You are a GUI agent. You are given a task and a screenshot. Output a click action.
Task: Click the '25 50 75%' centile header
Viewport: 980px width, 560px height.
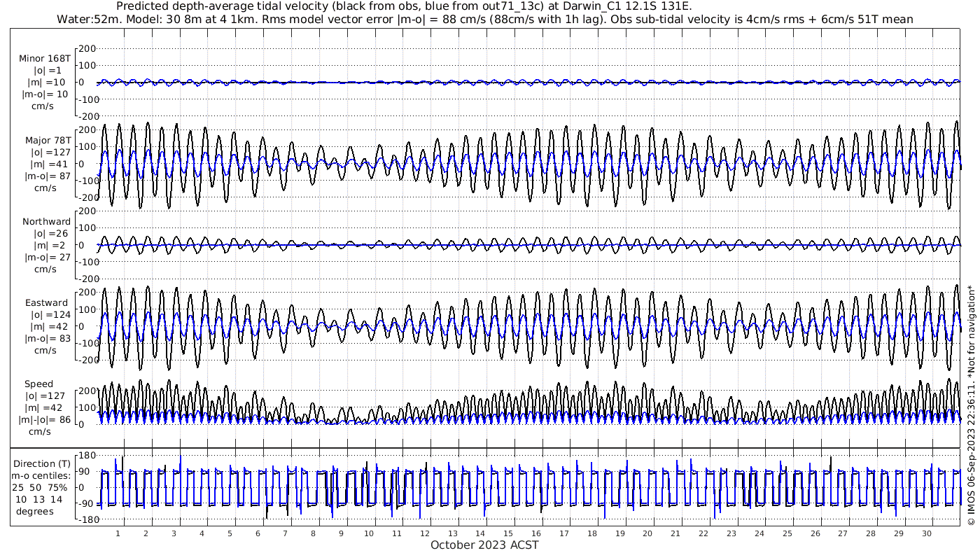pos(39,487)
